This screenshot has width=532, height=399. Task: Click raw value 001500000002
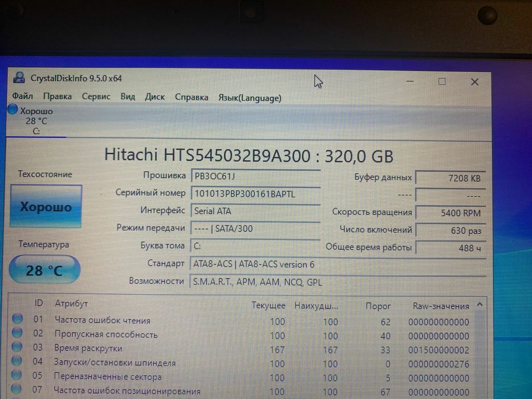438,350
